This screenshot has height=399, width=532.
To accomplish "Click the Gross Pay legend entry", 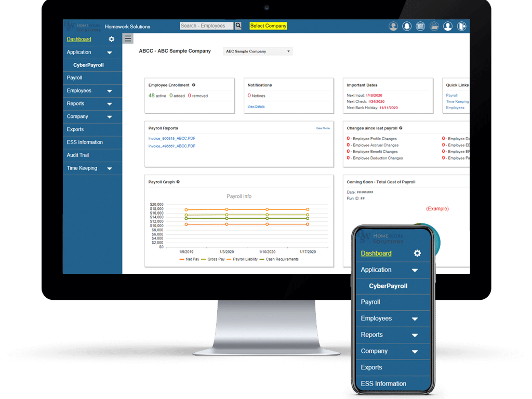I will click(212, 259).
